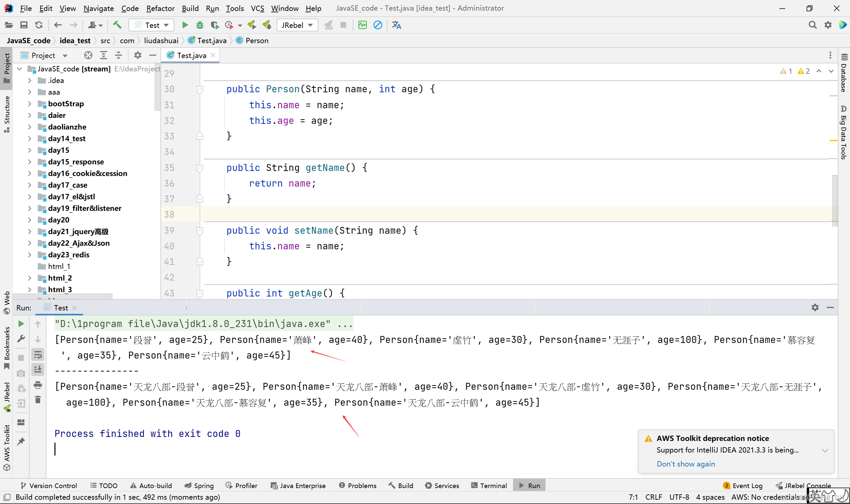Click the Run button in toolbar
This screenshot has height=504, width=850.
185,25
